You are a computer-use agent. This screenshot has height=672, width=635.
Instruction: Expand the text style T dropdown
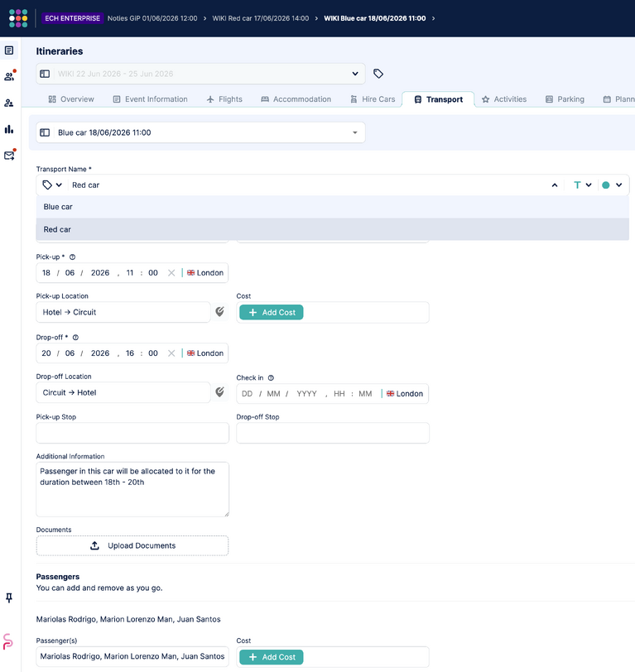583,185
